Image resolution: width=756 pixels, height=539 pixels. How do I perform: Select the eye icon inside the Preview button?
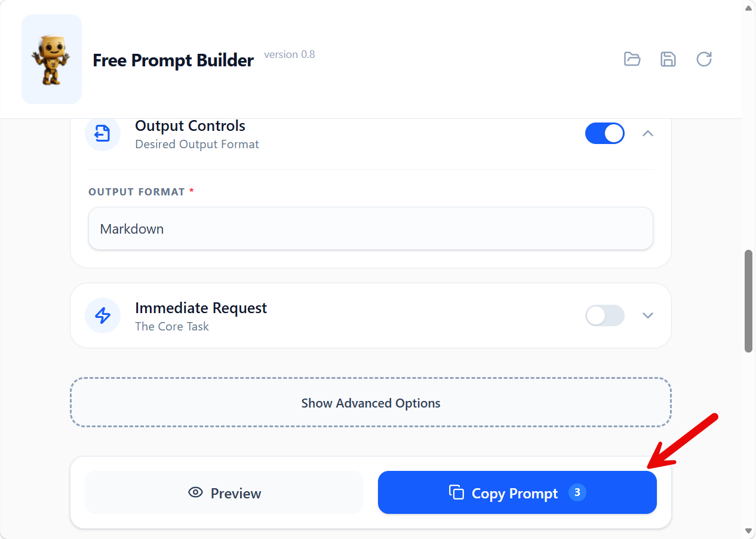[x=195, y=492]
